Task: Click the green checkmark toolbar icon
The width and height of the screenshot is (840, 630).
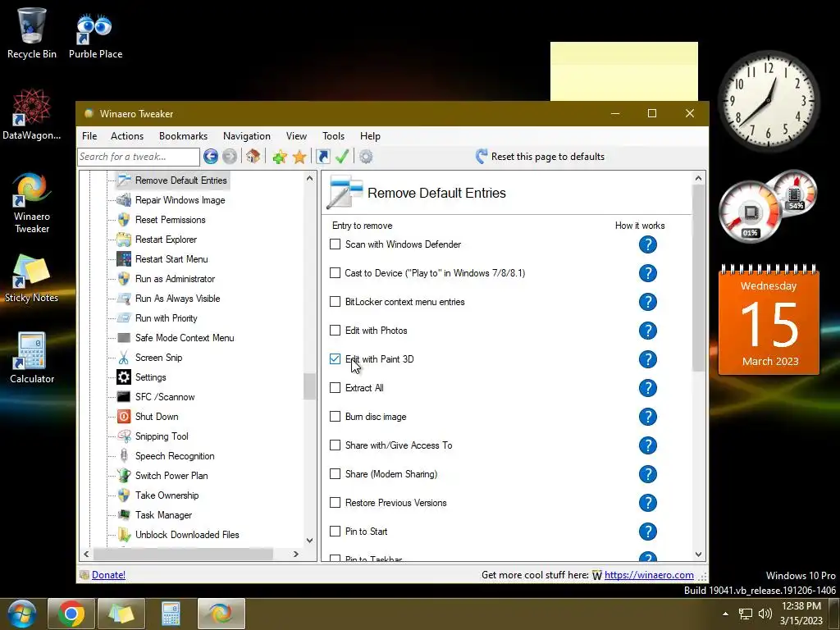Action: 342,157
